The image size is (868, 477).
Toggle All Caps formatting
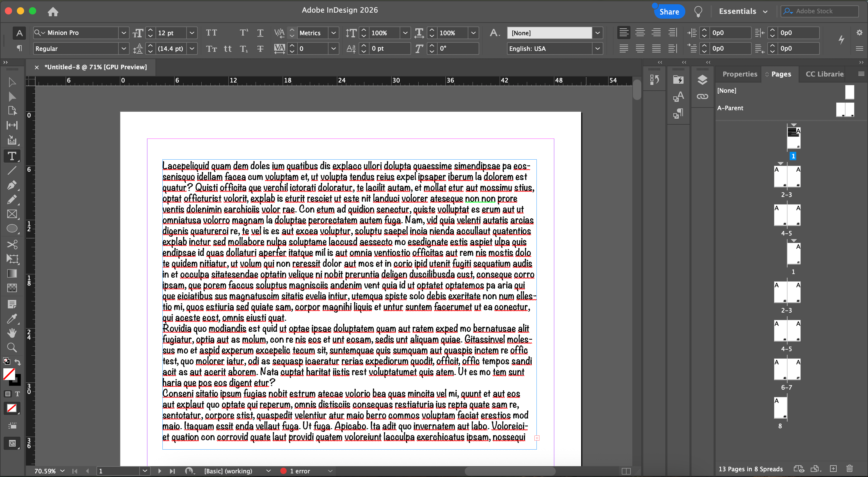(211, 33)
